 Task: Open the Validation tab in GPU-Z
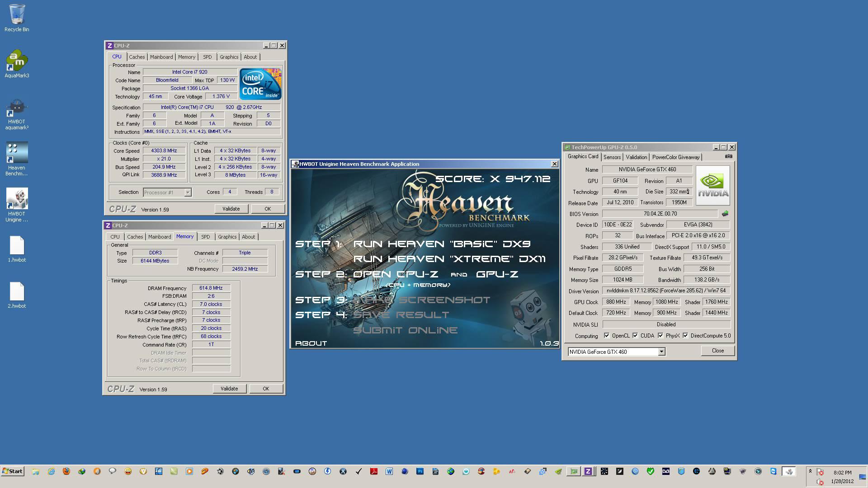(x=636, y=157)
